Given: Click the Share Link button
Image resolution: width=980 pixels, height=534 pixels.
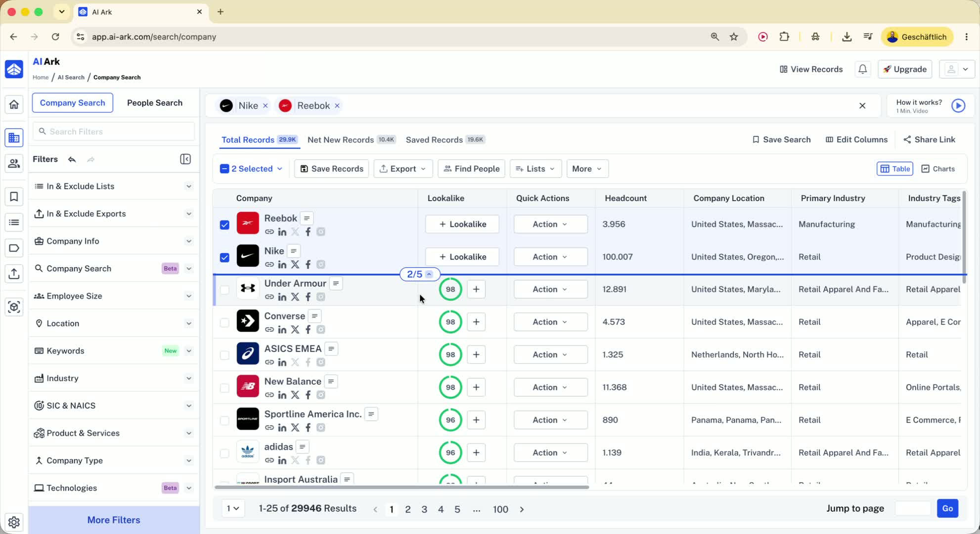Looking at the screenshot, I should coord(929,140).
